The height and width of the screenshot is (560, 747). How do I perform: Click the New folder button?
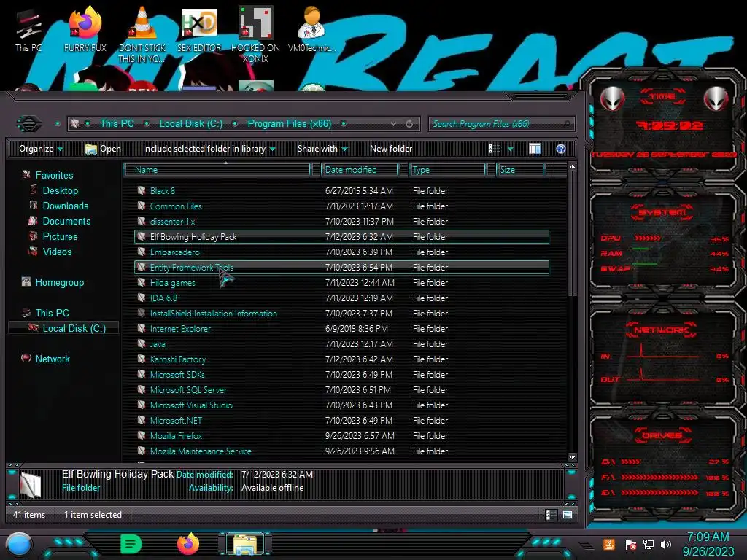pos(391,149)
